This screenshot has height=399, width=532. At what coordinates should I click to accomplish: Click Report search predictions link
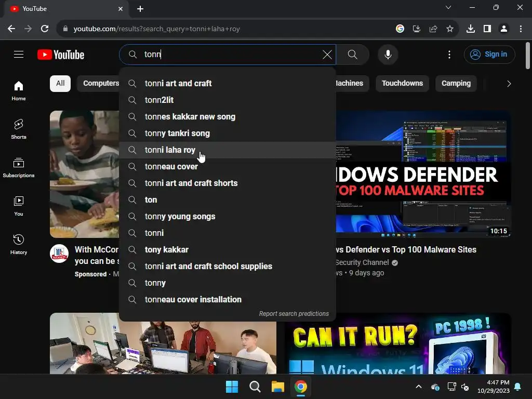(294, 313)
